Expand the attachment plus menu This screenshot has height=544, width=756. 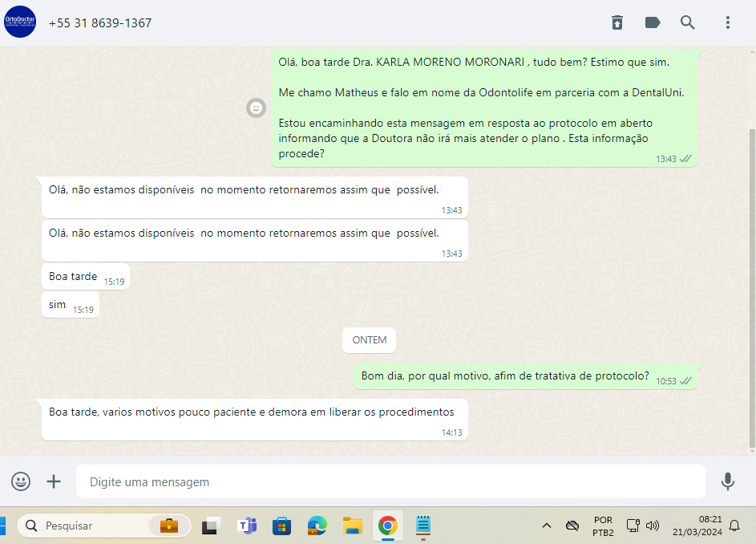(54, 481)
